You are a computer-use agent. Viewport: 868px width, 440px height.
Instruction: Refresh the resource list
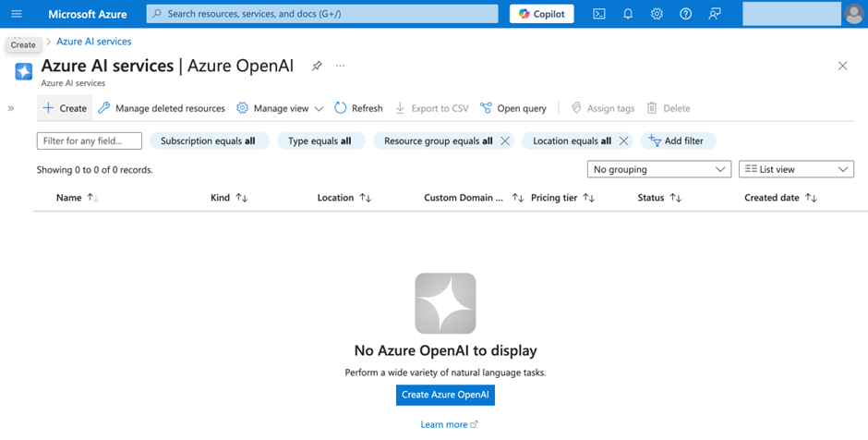click(358, 108)
